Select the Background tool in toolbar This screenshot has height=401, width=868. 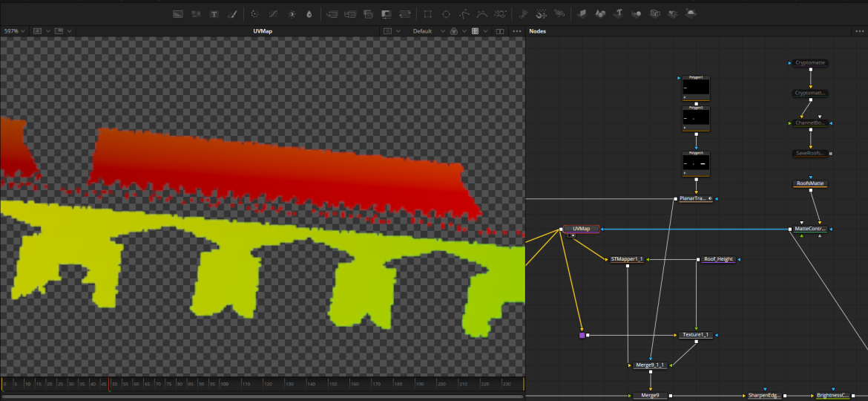[178, 14]
